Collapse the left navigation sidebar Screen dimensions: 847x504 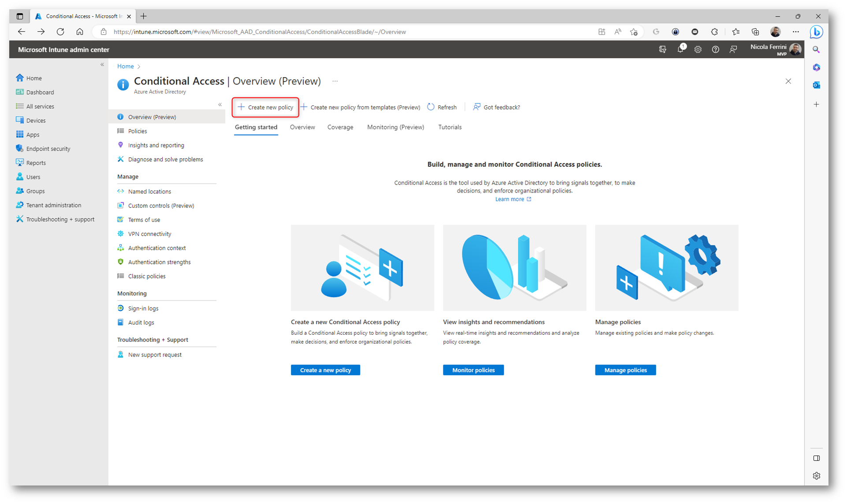pos(102,65)
